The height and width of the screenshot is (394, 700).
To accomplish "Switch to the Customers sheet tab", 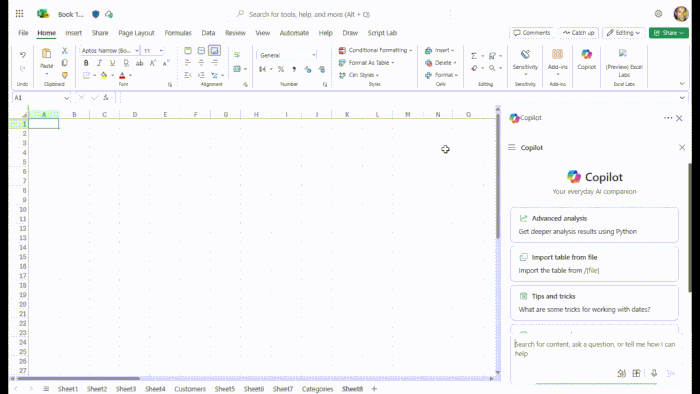I will (190, 389).
